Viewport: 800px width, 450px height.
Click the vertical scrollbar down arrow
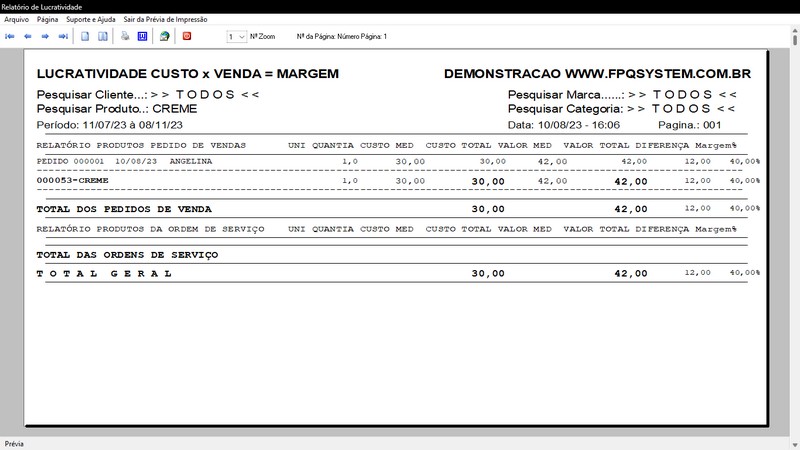pos(795,445)
